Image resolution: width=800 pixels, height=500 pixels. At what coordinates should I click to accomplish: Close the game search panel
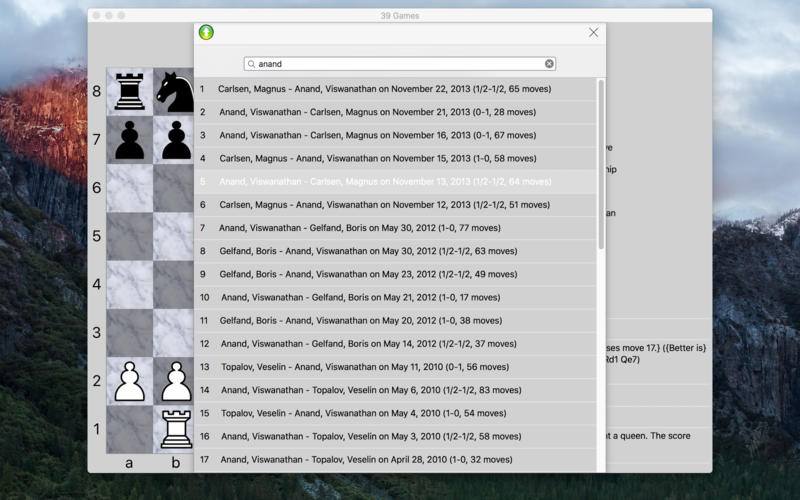[593, 33]
